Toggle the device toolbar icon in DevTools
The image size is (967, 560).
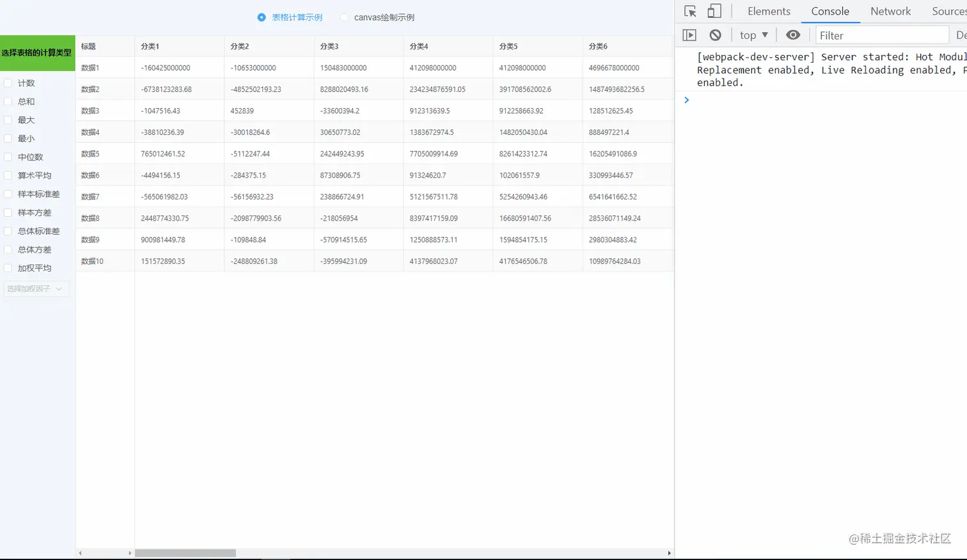coord(714,12)
